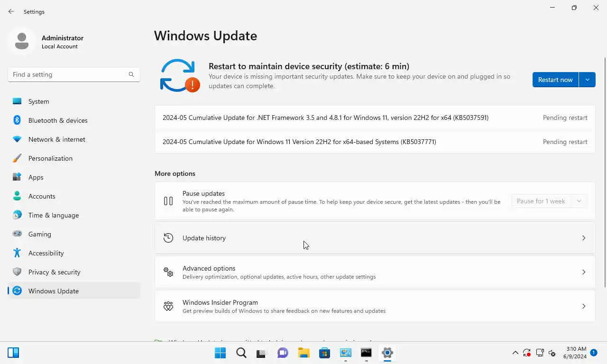This screenshot has height=364, width=607.
Task: Open Time & language settings
Action: click(x=74, y=215)
